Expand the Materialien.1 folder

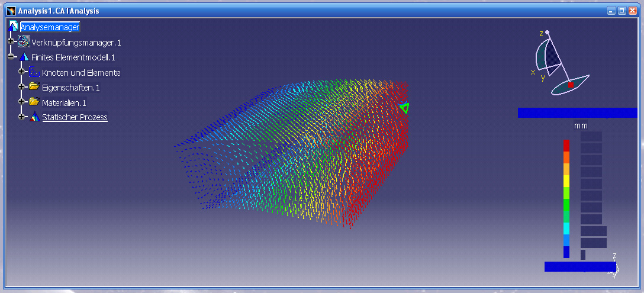(x=22, y=101)
